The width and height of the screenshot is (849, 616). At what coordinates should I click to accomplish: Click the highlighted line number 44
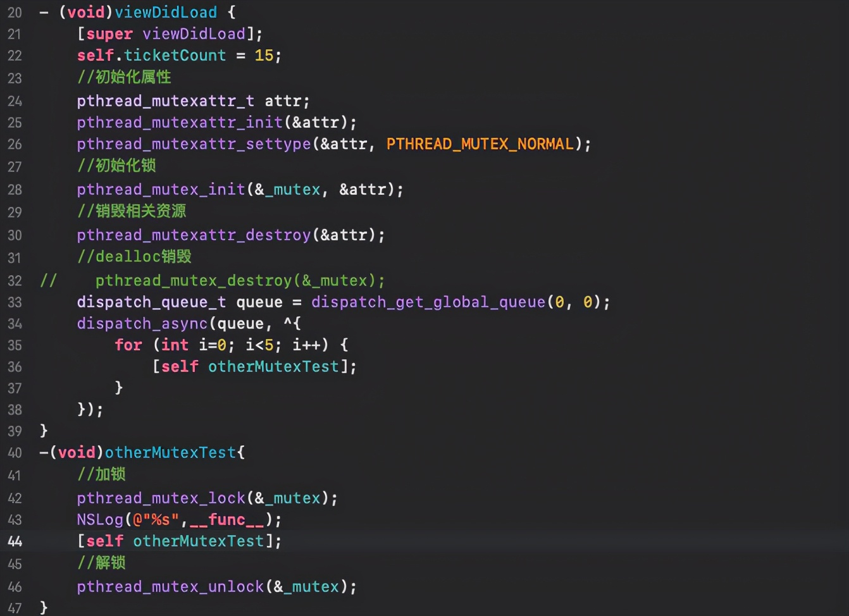pos(15,541)
